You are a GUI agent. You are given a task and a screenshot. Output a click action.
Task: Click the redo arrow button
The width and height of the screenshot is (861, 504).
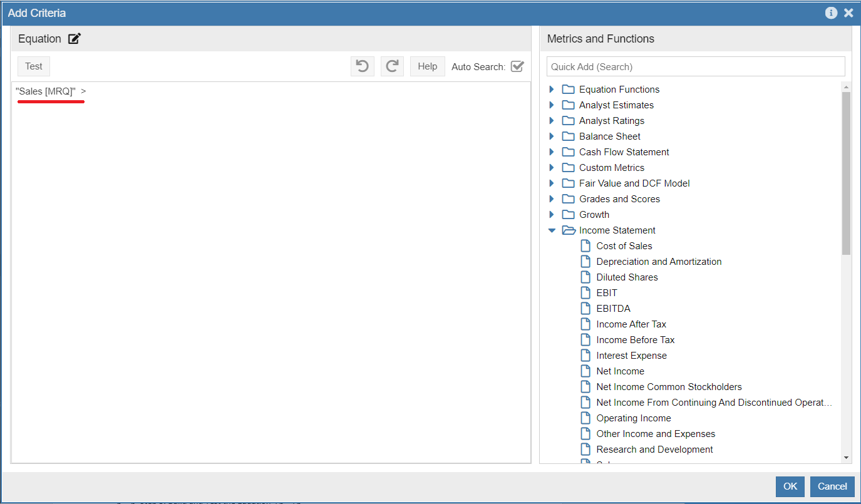(x=392, y=66)
